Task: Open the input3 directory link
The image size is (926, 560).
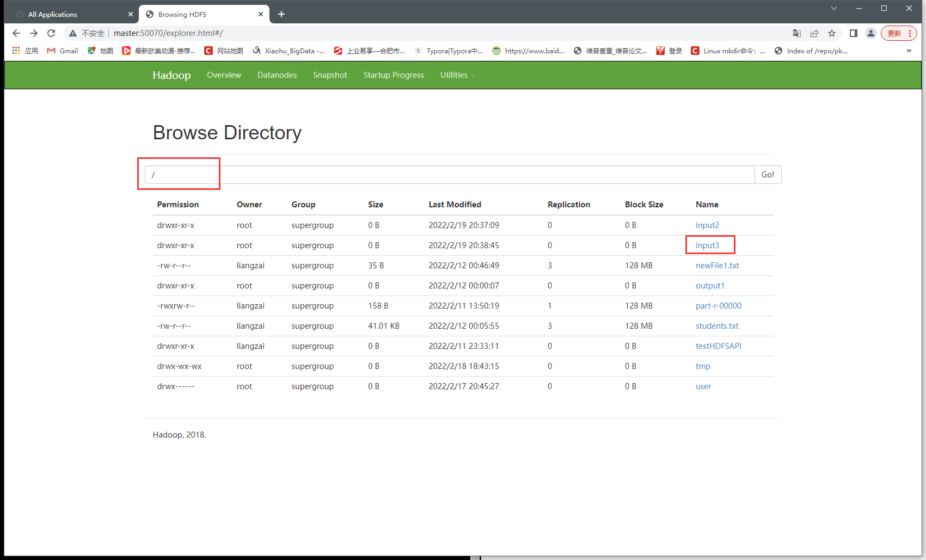Action: [x=707, y=245]
